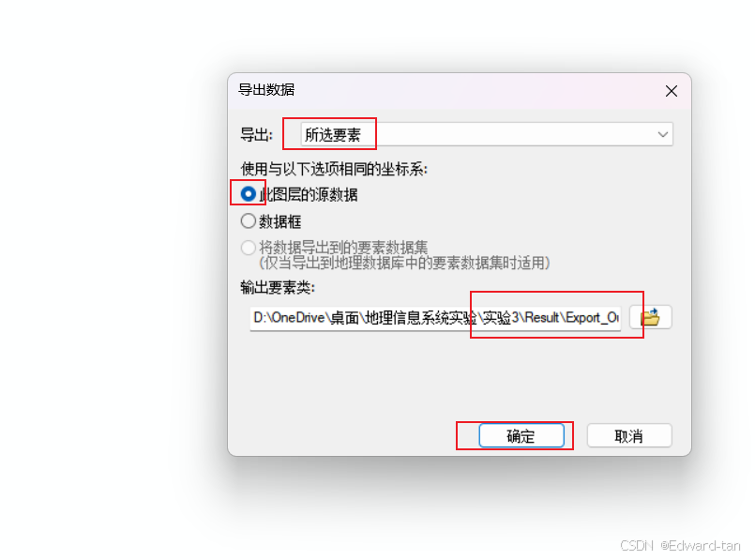Image resolution: width=755 pixels, height=560 pixels.
Task: Click the 仅当导出到地理数据库 note text
Action: click(404, 263)
